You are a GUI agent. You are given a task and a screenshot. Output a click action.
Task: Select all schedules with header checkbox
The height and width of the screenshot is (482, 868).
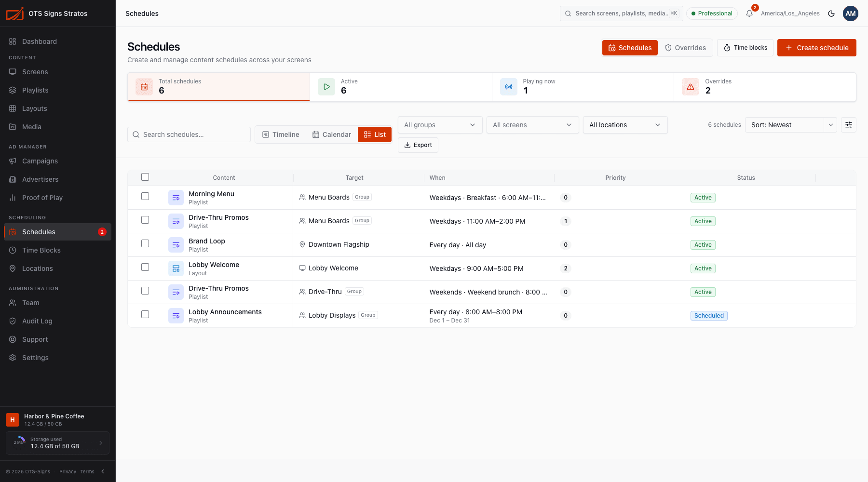145,177
